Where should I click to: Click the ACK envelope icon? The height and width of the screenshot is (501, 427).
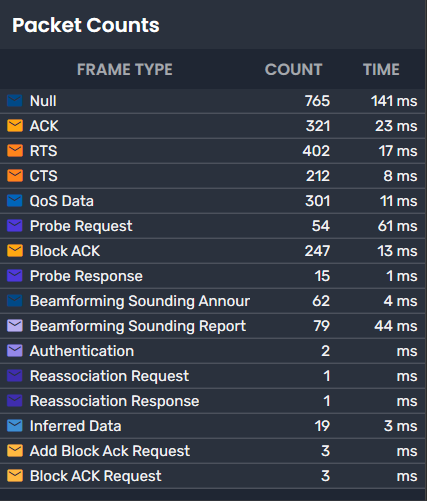coord(15,126)
